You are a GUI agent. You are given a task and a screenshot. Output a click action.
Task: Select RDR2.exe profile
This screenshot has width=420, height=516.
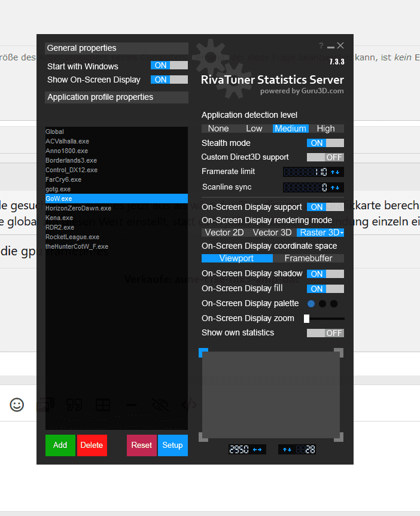[x=117, y=227]
